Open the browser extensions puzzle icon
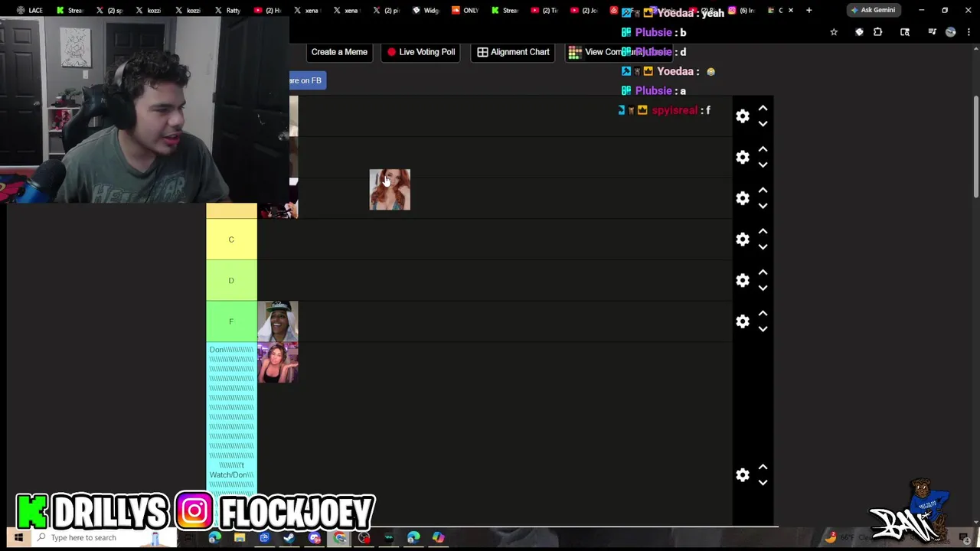The height and width of the screenshot is (551, 980). (x=877, y=32)
